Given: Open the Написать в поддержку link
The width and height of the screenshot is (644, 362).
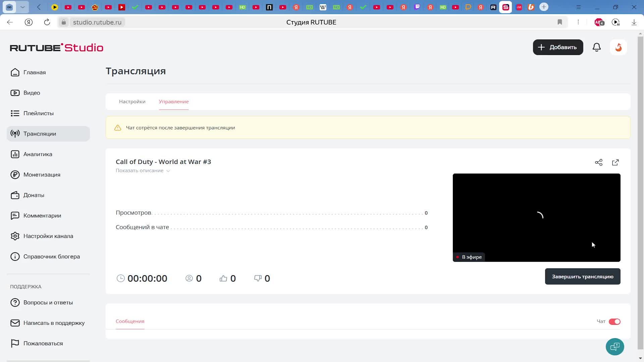Looking at the screenshot, I should coord(54,323).
